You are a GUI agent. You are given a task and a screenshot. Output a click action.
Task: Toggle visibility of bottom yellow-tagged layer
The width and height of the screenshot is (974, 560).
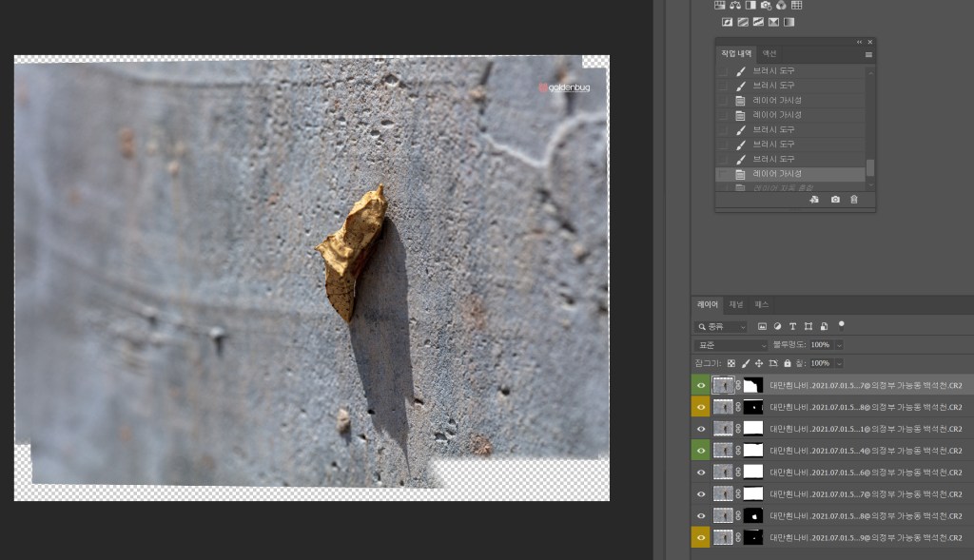point(701,538)
